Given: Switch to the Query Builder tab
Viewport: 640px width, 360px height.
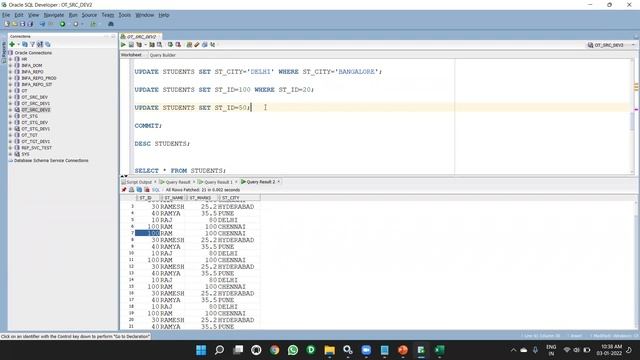Looking at the screenshot, I should (x=162, y=55).
